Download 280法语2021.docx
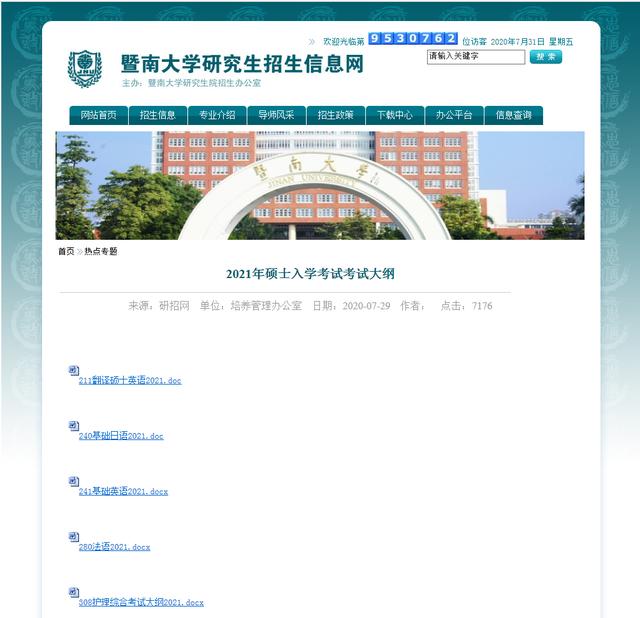 (114, 547)
